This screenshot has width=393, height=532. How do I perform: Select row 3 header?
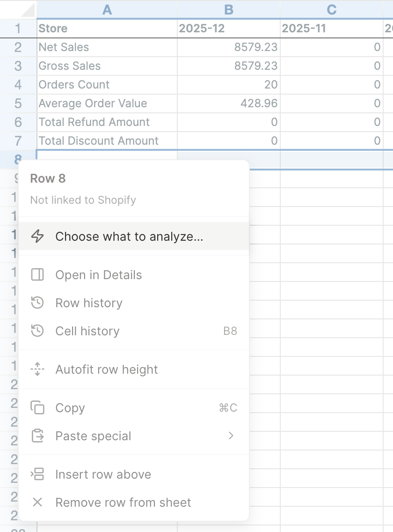tap(18, 66)
